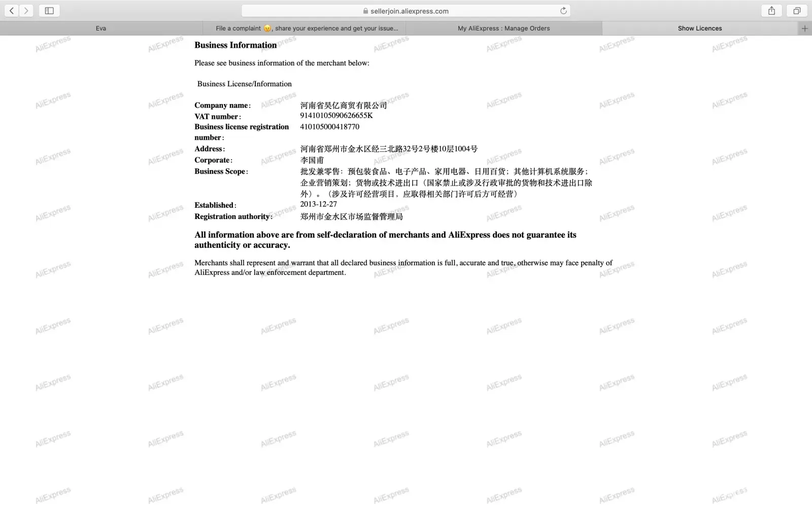Click the Registration authority label

coord(233,216)
